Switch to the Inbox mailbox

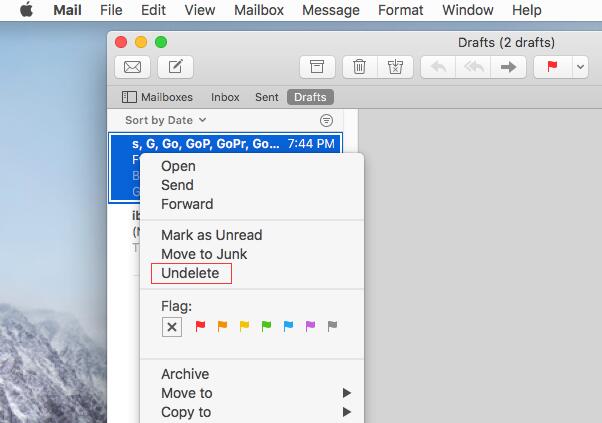[x=225, y=97]
